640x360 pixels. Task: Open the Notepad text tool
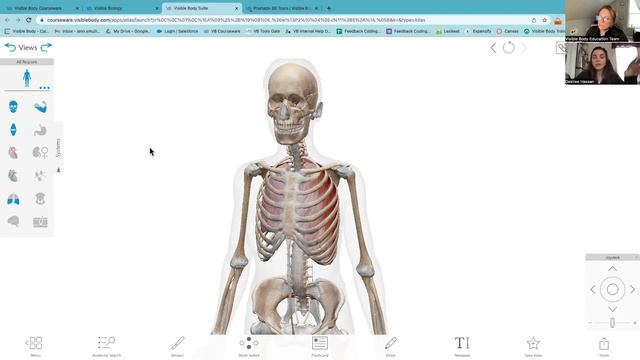tap(462, 347)
